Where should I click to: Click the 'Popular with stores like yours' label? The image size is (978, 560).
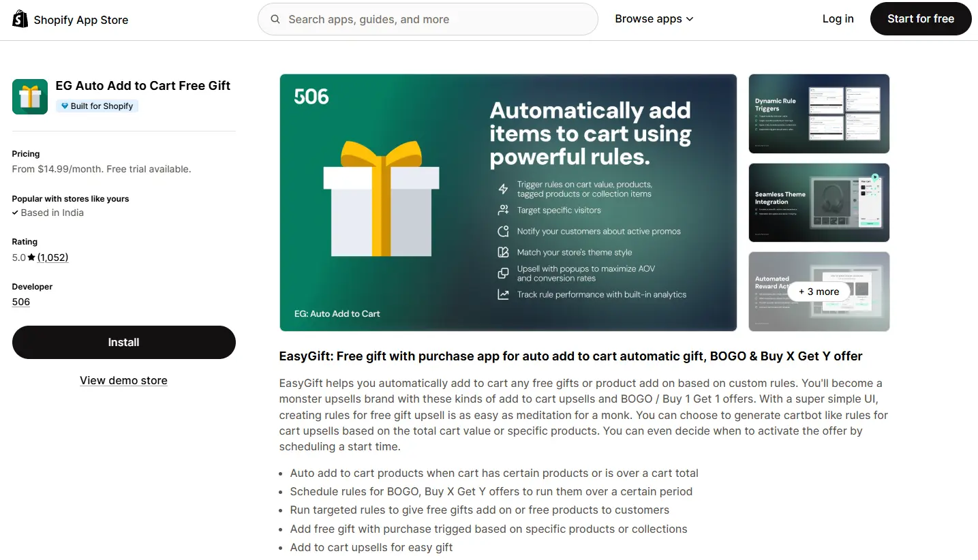pos(70,199)
